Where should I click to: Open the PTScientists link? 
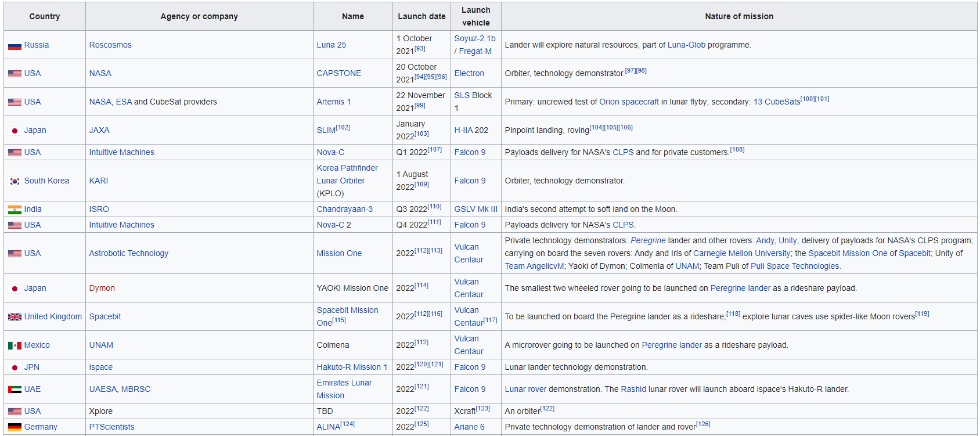click(111, 427)
